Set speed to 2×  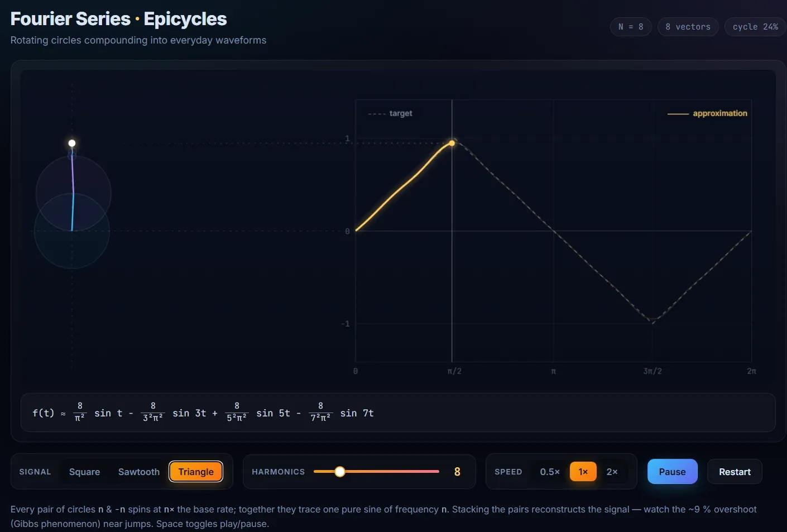pos(612,472)
